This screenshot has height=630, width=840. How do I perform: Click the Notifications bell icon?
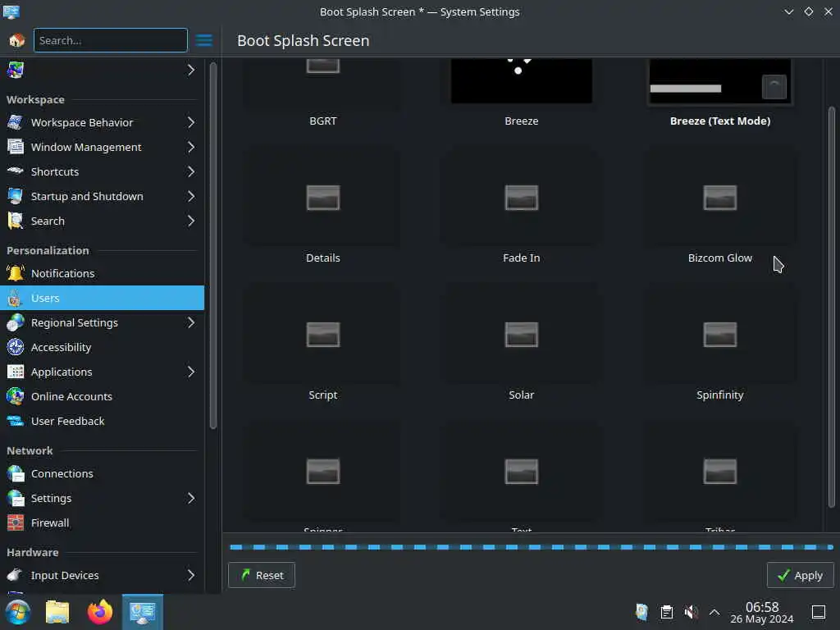[x=15, y=273]
